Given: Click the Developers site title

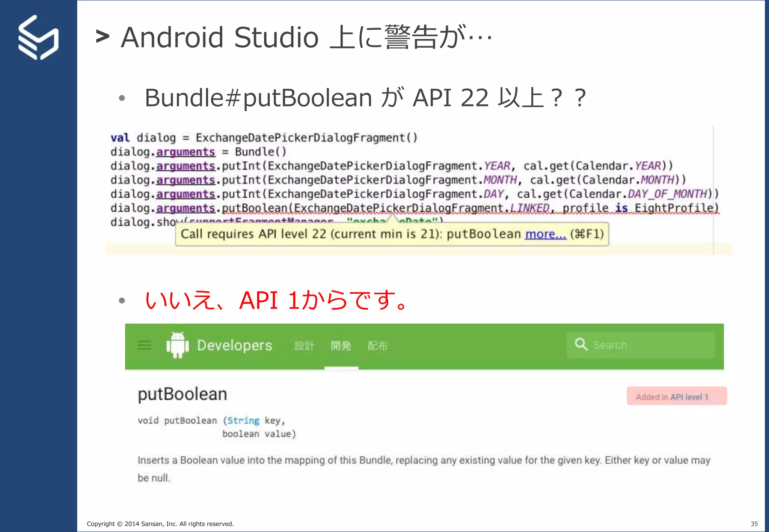Looking at the screenshot, I should tap(235, 345).
